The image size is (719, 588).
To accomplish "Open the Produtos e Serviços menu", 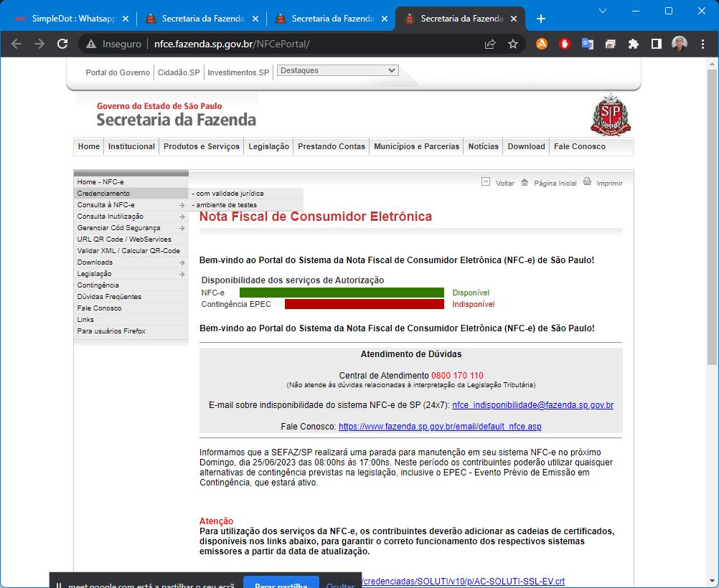I will [x=202, y=146].
